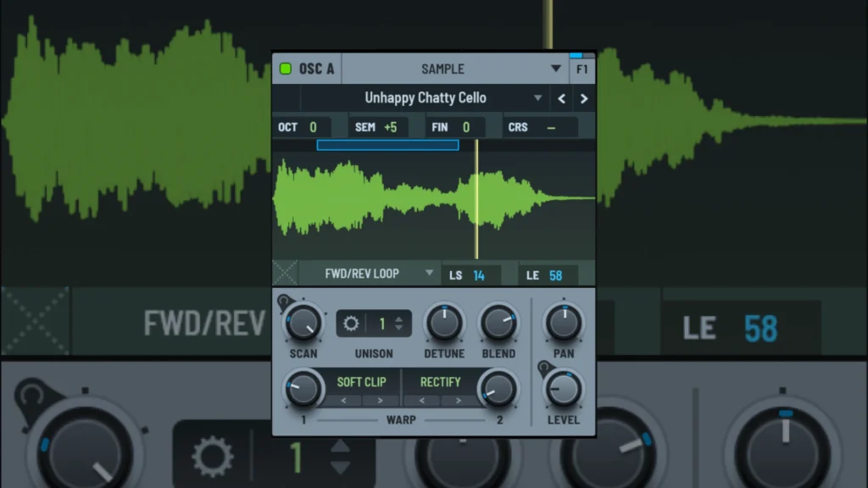The height and width of the screenshot is (488, 868).
Task: Click the LE 58 loop end value
Action: 548,275
